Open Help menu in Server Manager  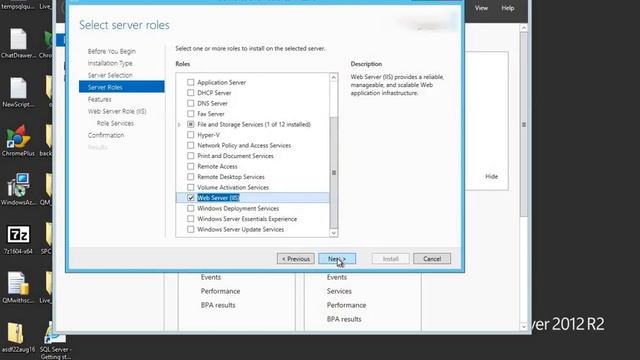[x=508, y=8]
